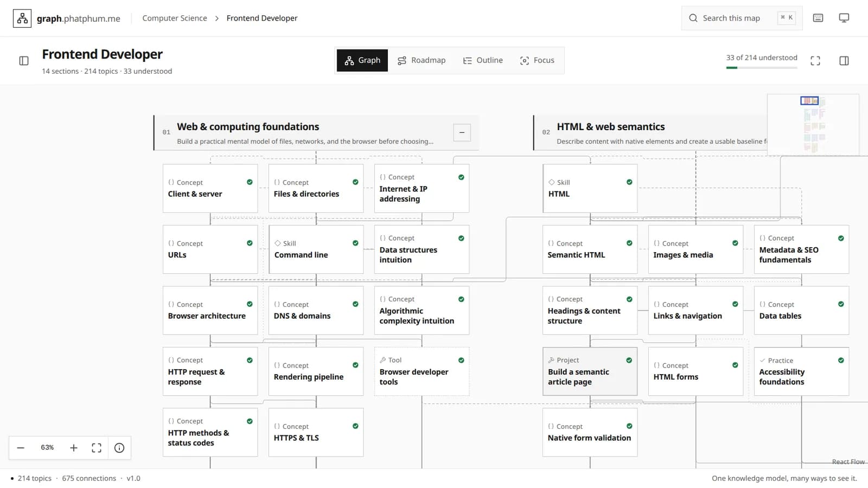Screen dimensions: 868x488
Task: Click the graph.phatphum.me logo icon
Action: 22,18
